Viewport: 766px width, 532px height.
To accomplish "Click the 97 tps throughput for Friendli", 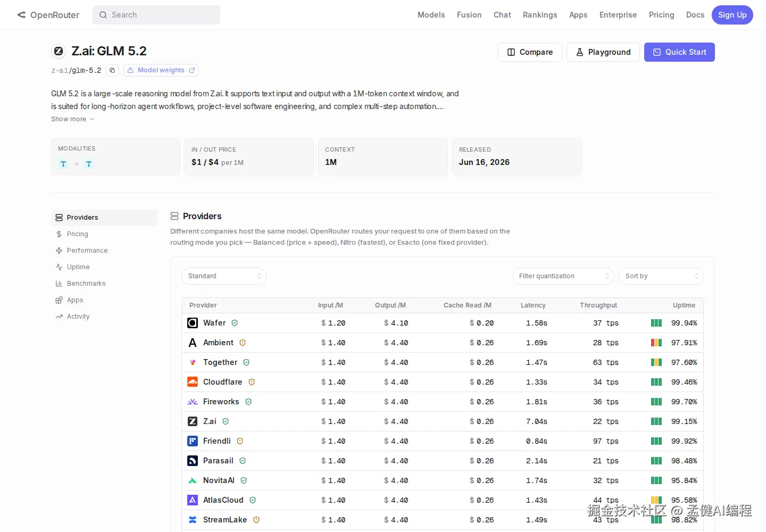I will tap(606, 441).
